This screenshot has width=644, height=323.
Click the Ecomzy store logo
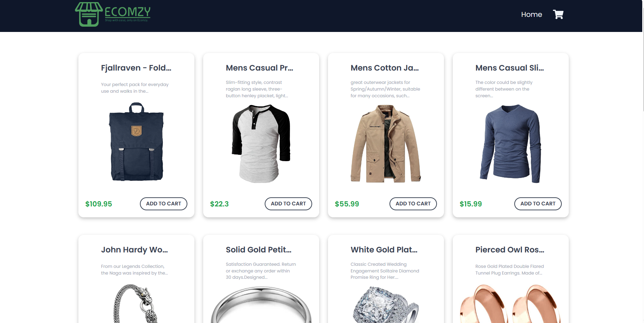112,14
